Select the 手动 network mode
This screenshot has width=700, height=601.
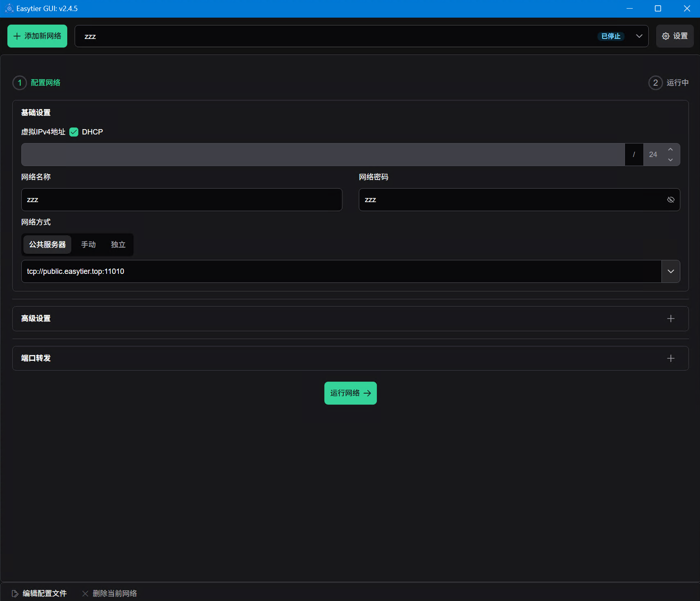[x=88, y=245]
